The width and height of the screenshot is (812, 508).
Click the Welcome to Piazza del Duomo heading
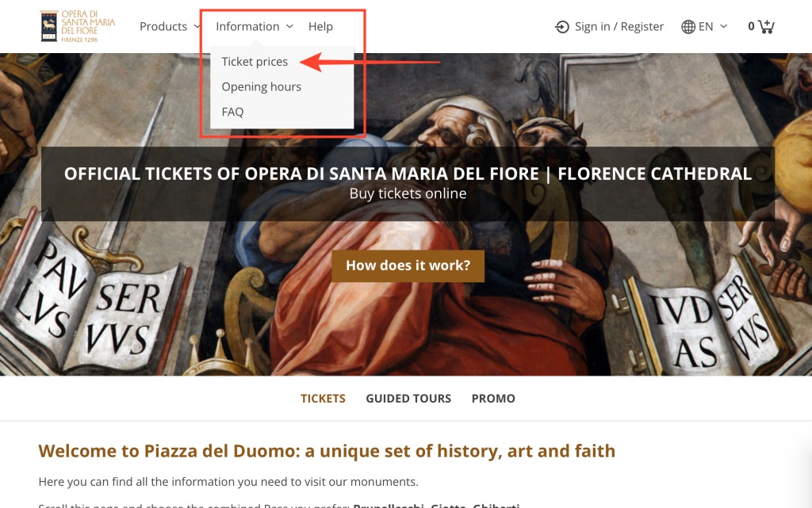pos(327,451)
